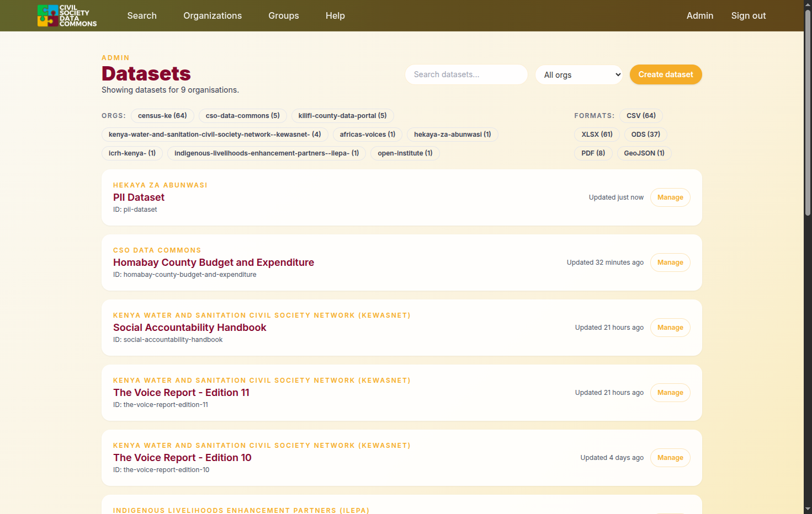Open the PII Dataset title
Viewport: 812px width, 514px height.
tap(139, 197)
